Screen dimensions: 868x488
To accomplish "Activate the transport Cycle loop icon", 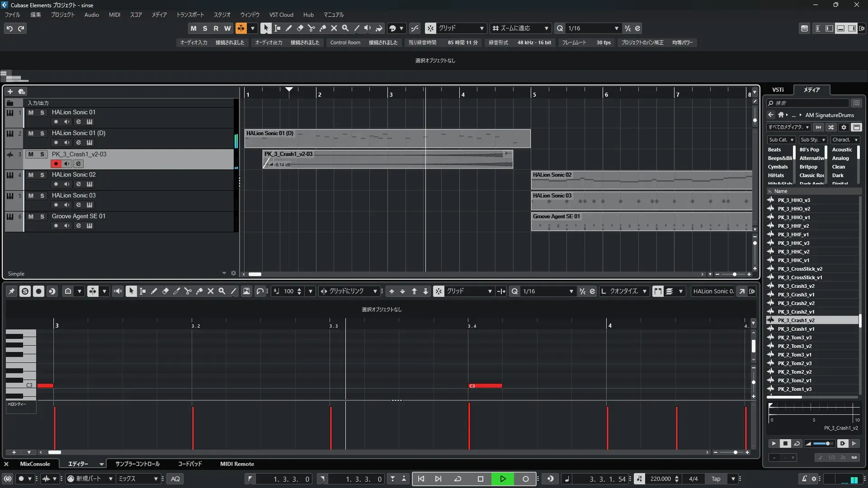I will pyautogui.click(x=458, y=479).
